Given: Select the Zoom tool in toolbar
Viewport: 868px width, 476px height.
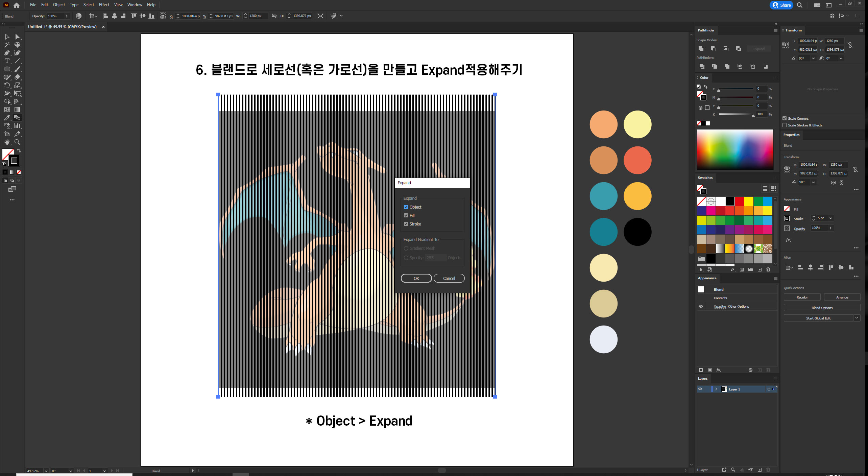Looking at the screenshot, I should coord(17,142).
